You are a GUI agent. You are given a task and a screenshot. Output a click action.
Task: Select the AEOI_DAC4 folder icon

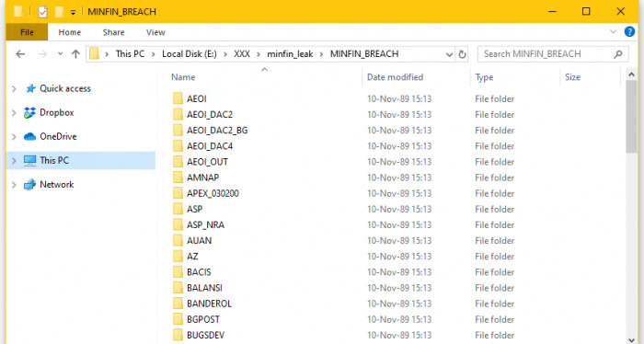coord(178,145)
